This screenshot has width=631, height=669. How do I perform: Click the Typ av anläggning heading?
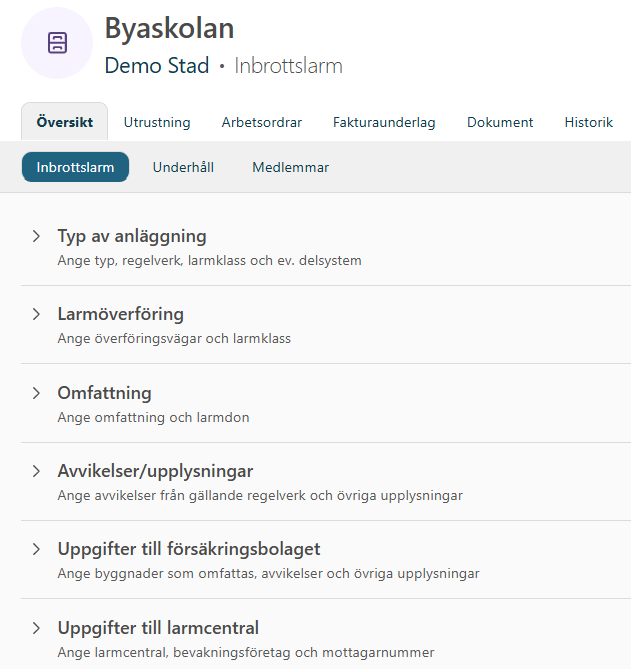pyautogui.click(x=132, y=237)
